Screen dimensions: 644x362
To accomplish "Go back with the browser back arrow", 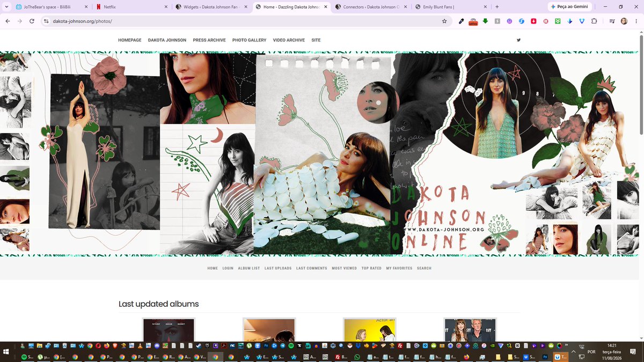I will (8, 21).
